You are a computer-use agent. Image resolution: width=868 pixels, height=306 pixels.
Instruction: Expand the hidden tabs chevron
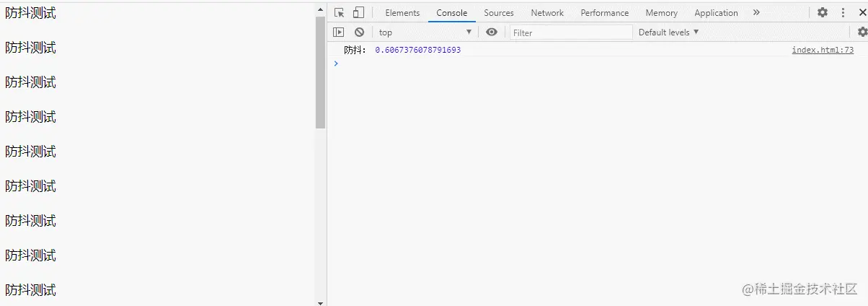pos(756,12)
